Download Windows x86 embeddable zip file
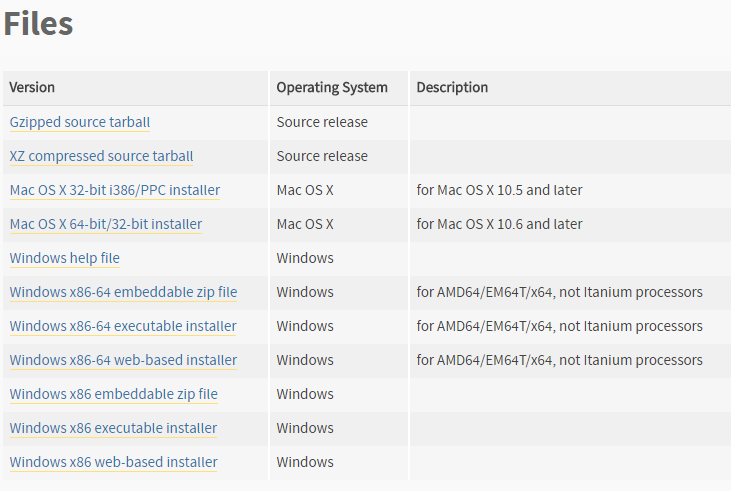731x491 pixels. [x=114, y=394]
